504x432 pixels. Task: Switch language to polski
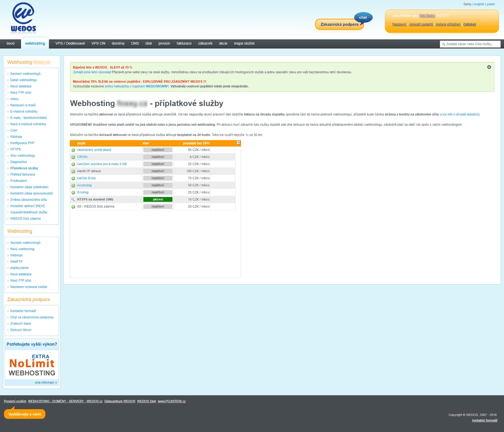click(x=490, y=4)
